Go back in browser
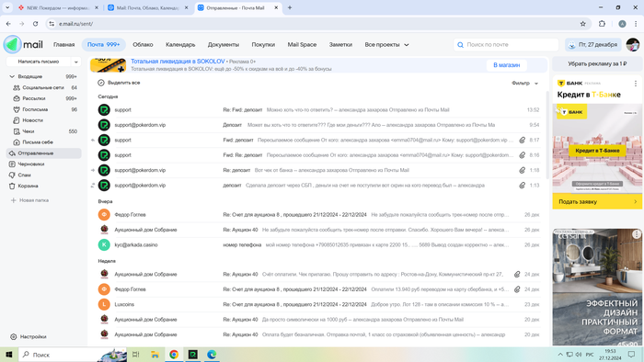Viewport: 644px width, 362px height. [x=8, y=24]
